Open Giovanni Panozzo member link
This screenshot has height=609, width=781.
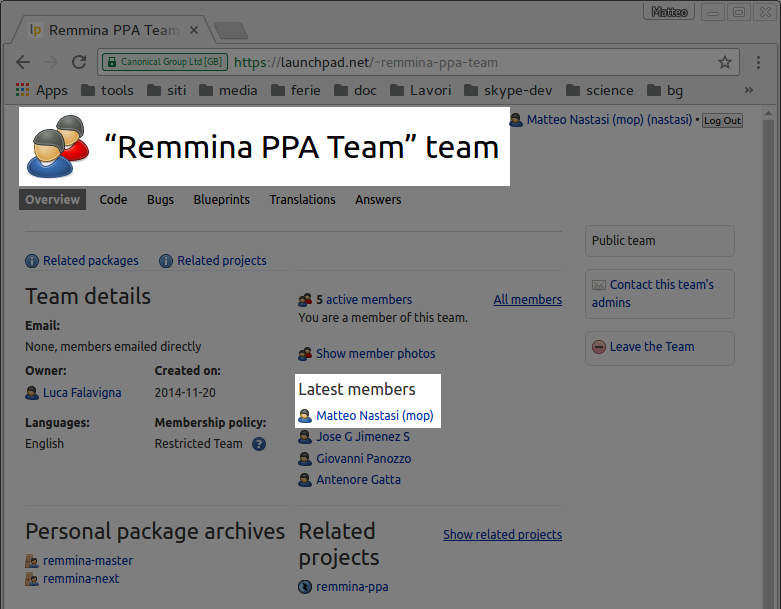364,458
